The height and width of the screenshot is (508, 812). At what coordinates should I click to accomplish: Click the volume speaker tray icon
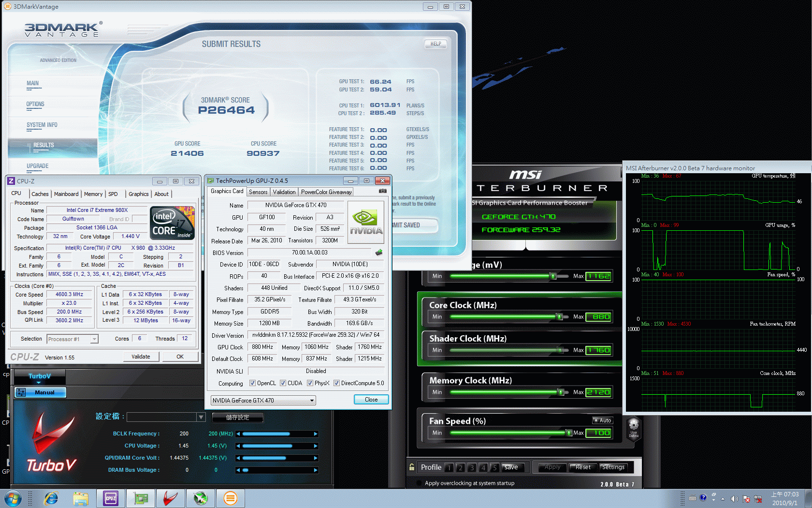(x=734, y=498)
